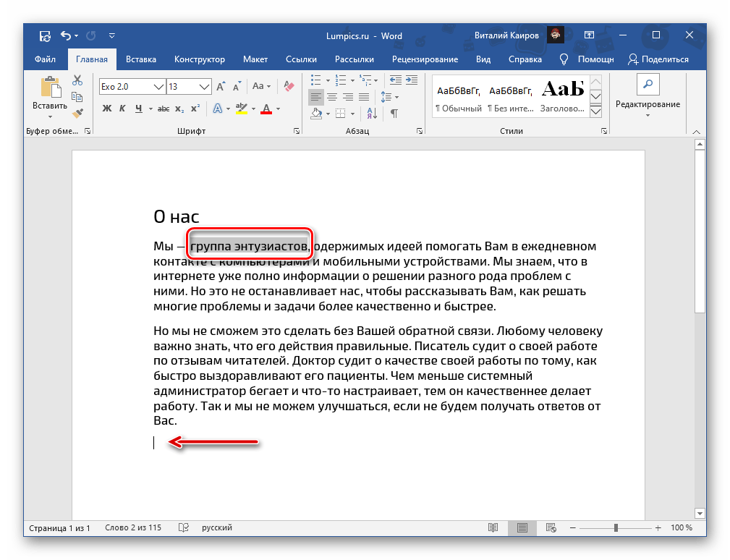
Task: Increase the paragraph indent
Action: [x=412, y=80]
